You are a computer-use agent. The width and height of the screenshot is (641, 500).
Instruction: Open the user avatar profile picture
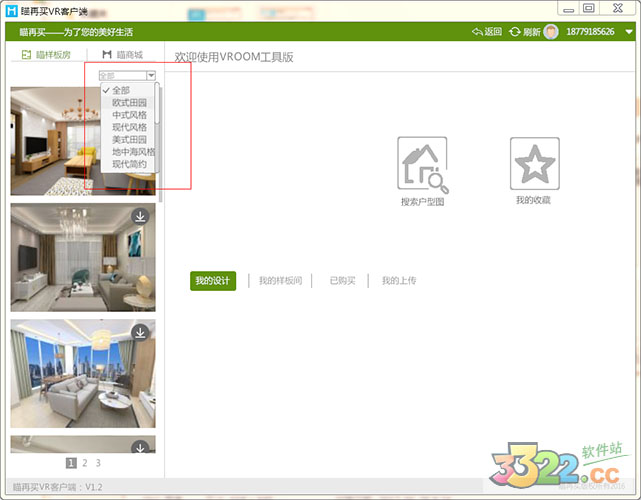(x=551, y=31)
